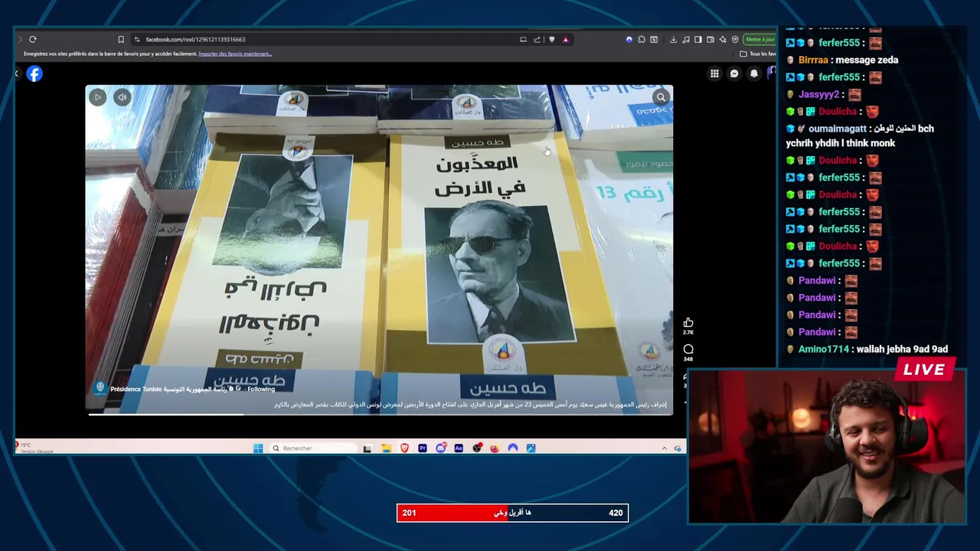Screen dimensions: 980x551
Task: Open File Explorer from the taskbar
Action: 386,448
